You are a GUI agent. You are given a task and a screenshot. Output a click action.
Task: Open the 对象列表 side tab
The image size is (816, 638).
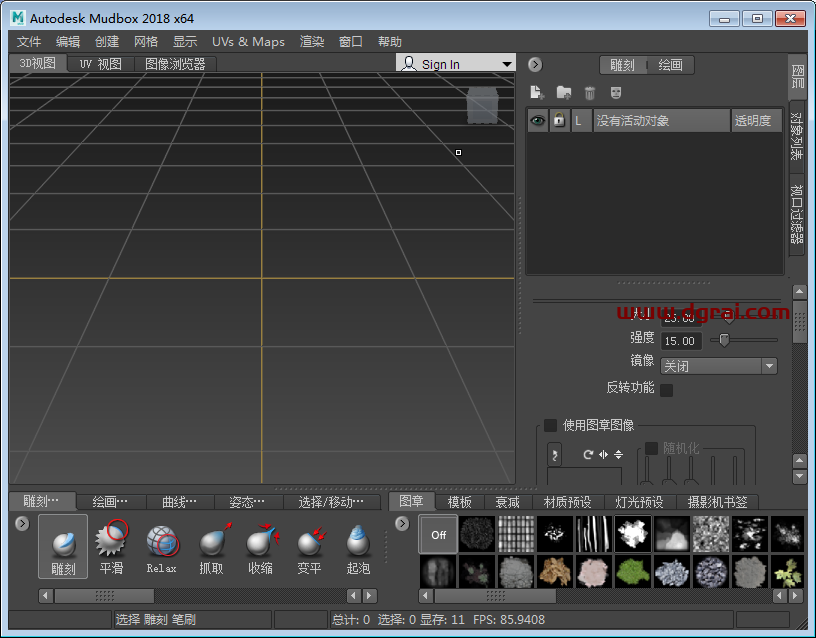pos(796,136)
